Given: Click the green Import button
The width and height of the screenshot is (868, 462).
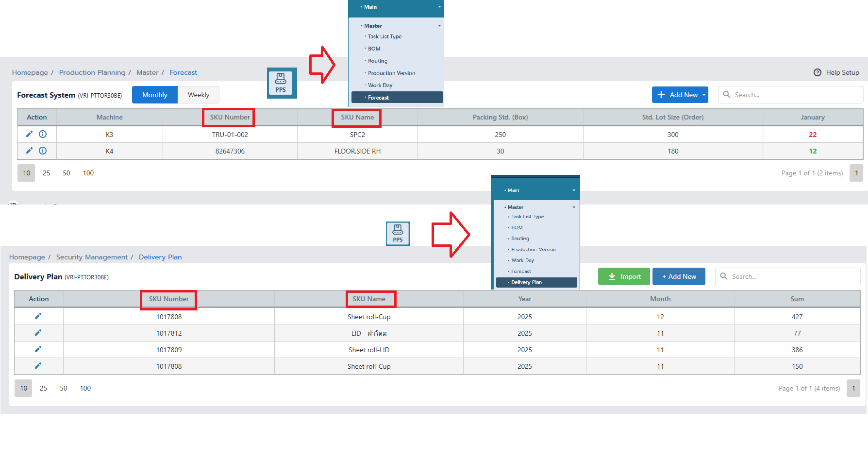Looking at the screenshot, I should (624, 276).
